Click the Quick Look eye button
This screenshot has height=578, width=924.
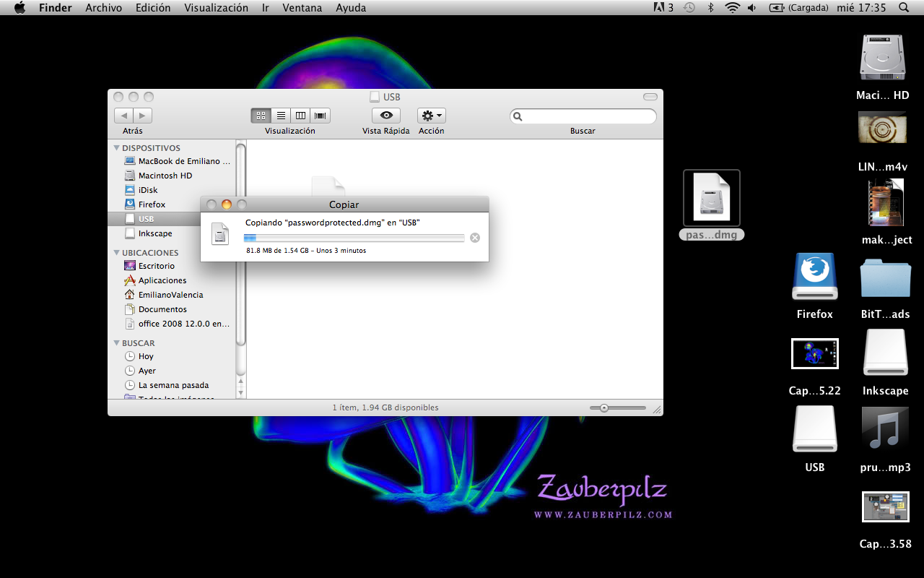386,116
